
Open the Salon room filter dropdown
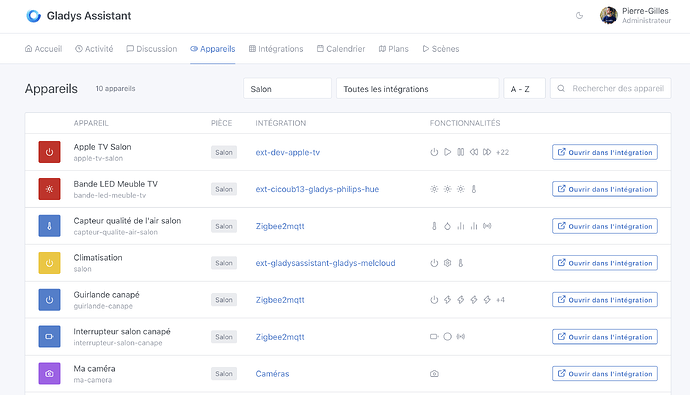[287, 88]
